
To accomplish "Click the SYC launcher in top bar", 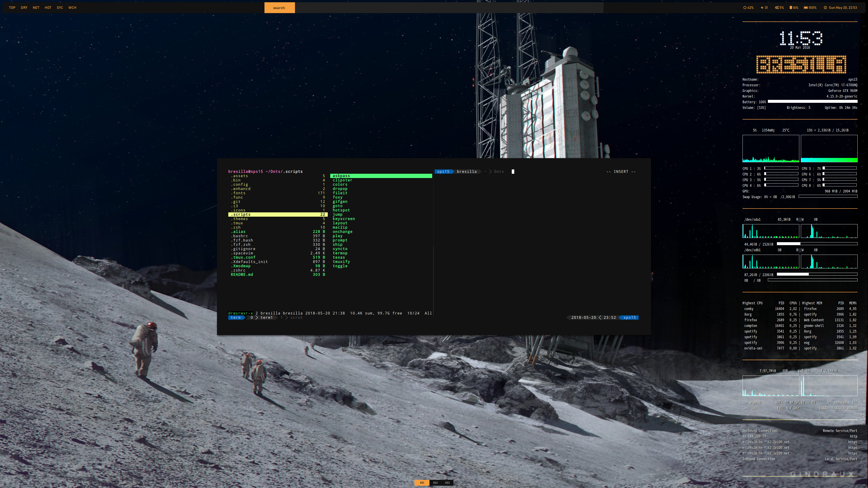I will coord(60,8).
